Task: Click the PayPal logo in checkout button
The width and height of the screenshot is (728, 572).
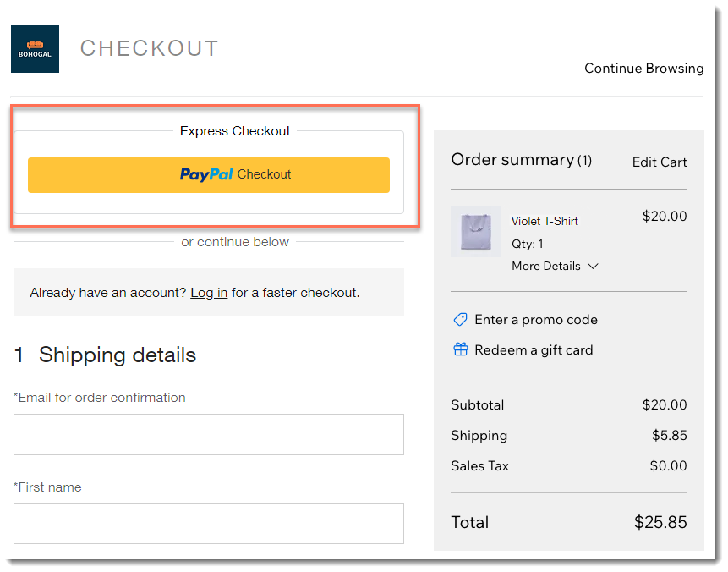Action: tap(206, 174)
